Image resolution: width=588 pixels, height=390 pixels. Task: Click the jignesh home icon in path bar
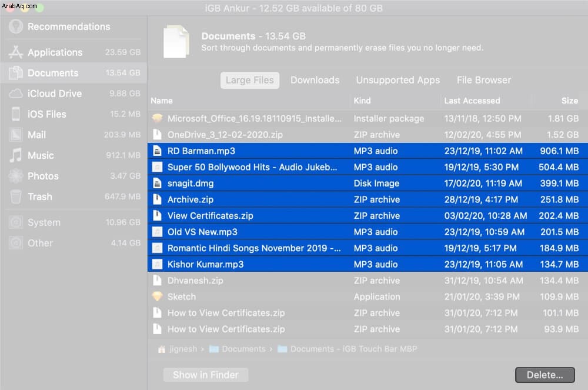pyautogui.click(x=162, y=349)
